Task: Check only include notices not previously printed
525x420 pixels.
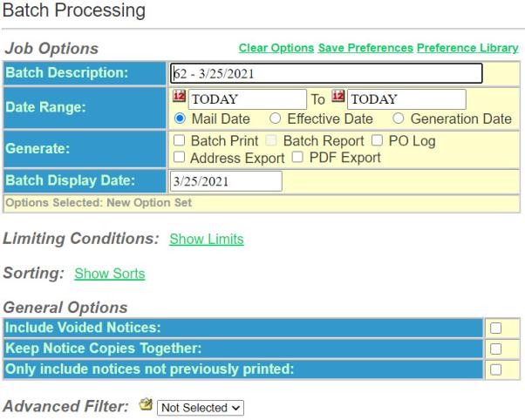Action: (496, 369)
